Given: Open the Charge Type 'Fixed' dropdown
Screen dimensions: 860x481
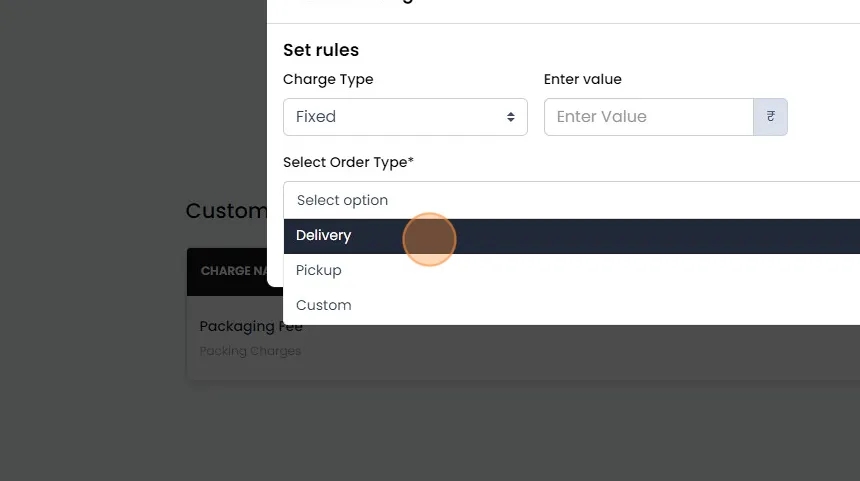Looking at the screenshot, I should click(x=404, y=117).
